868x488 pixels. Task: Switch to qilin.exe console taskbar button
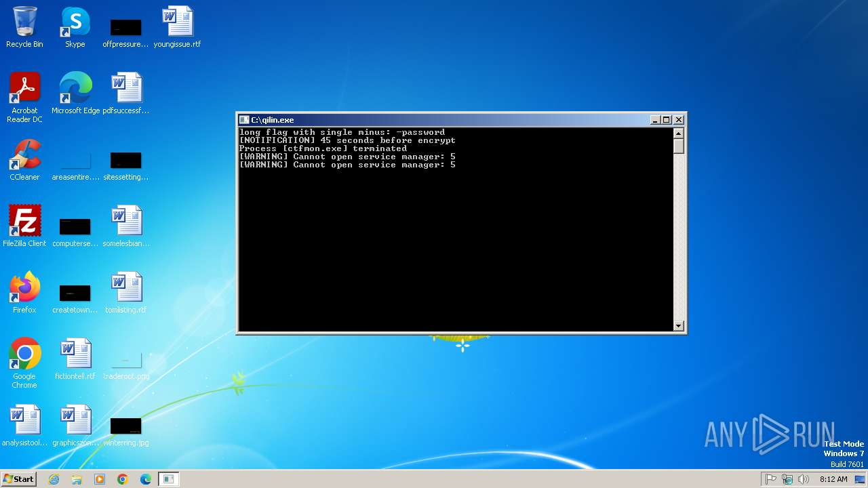pyautogui.click(x=169, y=479)
